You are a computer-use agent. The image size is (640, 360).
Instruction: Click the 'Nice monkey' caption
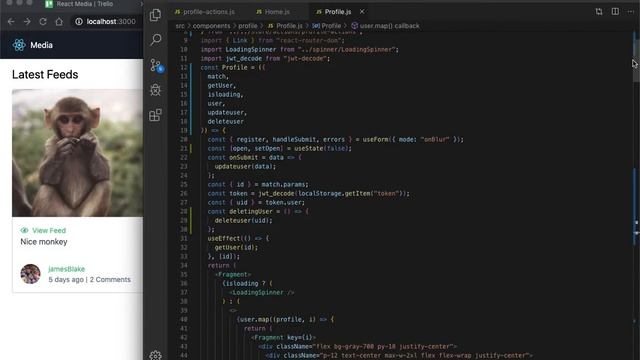pos(44,242)
